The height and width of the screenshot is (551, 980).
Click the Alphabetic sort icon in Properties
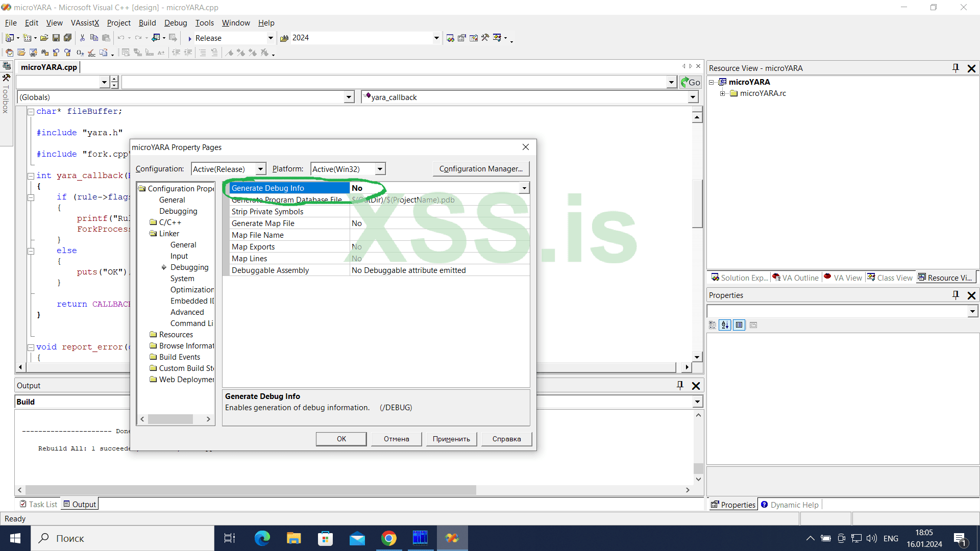click(725, 325)
